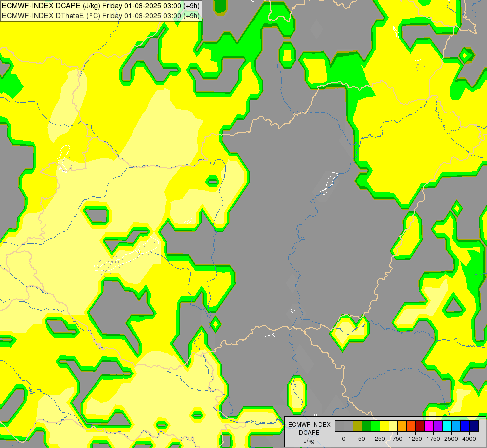Click the legend unit J/kg

pos(309,441)
